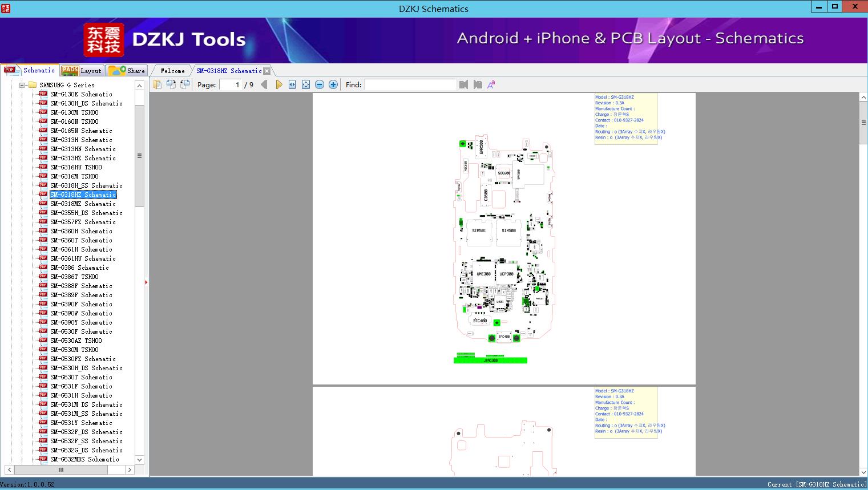Collapse side panel with red splitter arrow

146,282
